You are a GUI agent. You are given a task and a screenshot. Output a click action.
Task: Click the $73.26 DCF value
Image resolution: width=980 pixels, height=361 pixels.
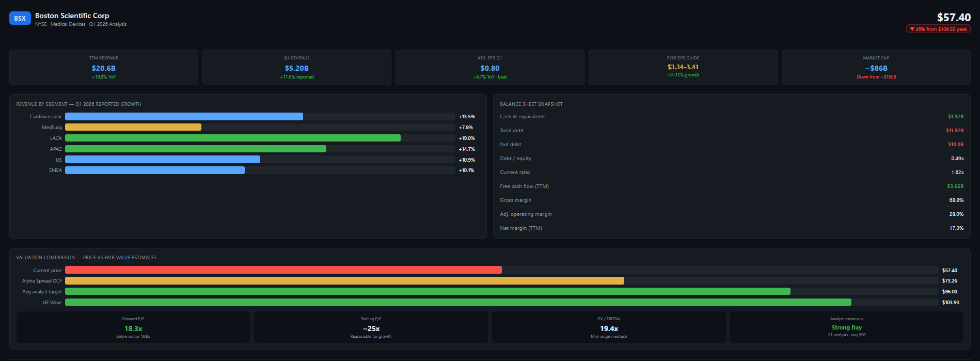(950, 281)
